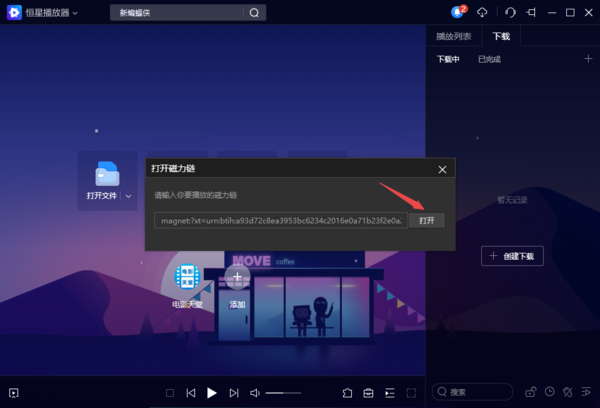Viewport: 600px width, 408px height.
Task: Click the play order icon in playlist footer
Action: [586, 392]
